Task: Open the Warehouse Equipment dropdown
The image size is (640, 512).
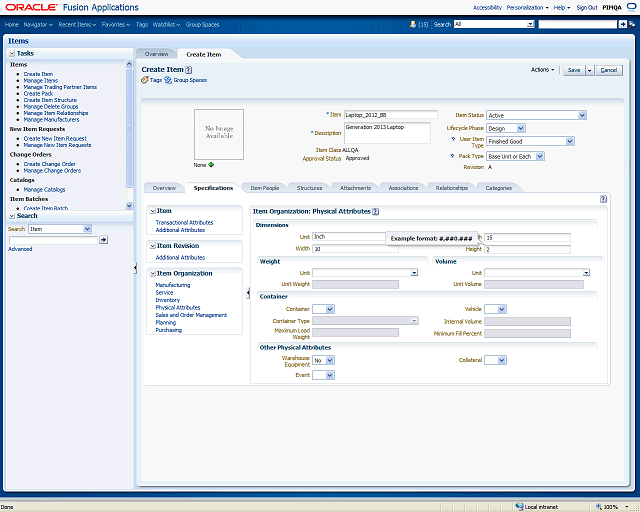Action: 329,360
